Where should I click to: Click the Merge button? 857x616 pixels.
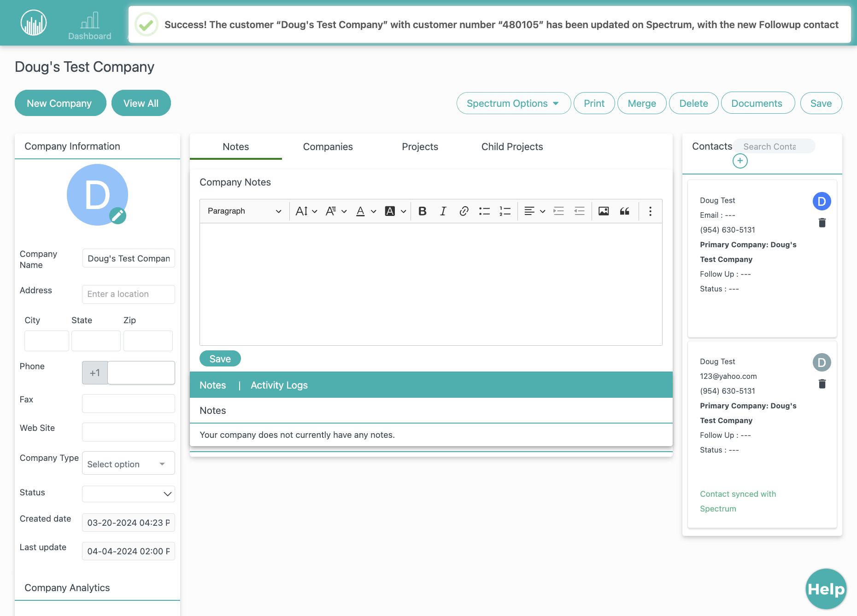pos(642,103)
